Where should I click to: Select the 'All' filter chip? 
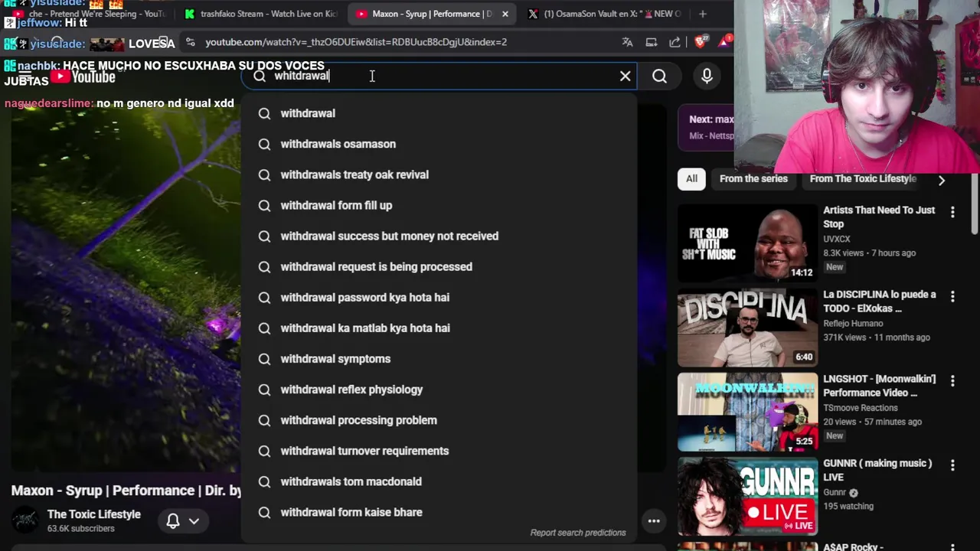click(691, 178)
